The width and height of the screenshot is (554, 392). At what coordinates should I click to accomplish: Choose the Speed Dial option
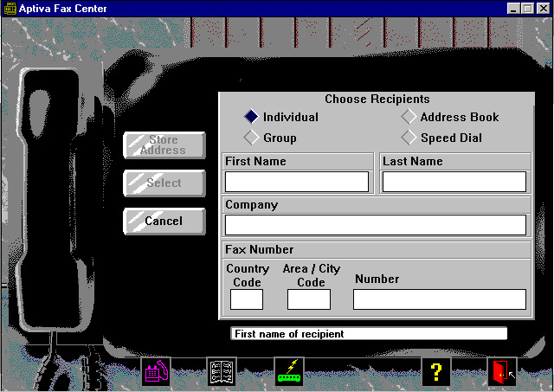[x=409, y=138]
